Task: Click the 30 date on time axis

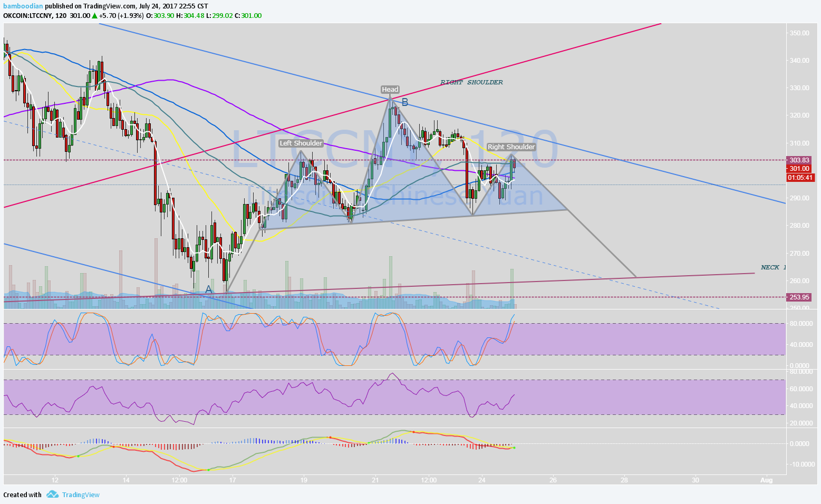Action: (x=696, y=480)
